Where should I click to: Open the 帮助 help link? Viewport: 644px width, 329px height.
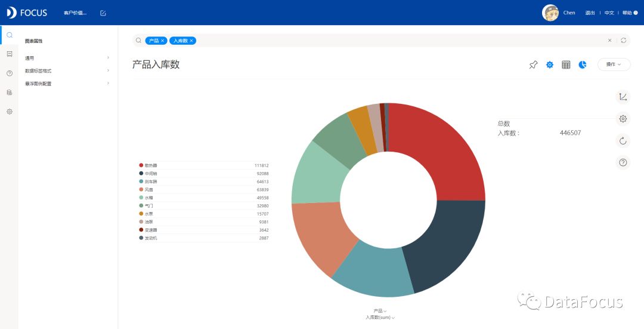[630, 13]
